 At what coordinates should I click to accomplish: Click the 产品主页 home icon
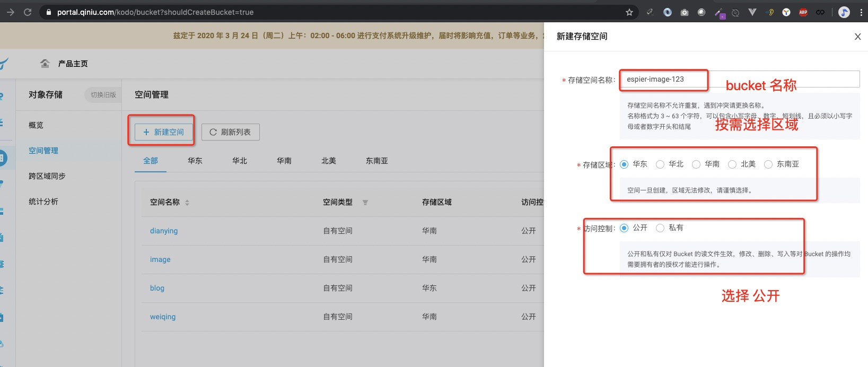coord(45,64)
